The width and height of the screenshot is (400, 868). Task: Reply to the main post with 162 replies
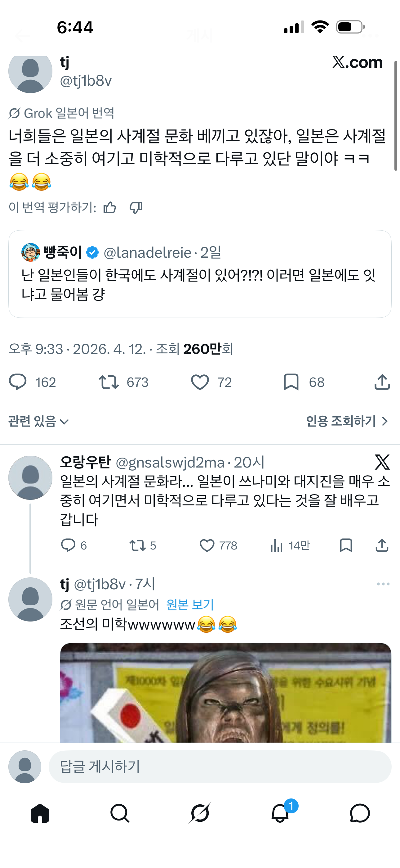[x=17, y=382]
